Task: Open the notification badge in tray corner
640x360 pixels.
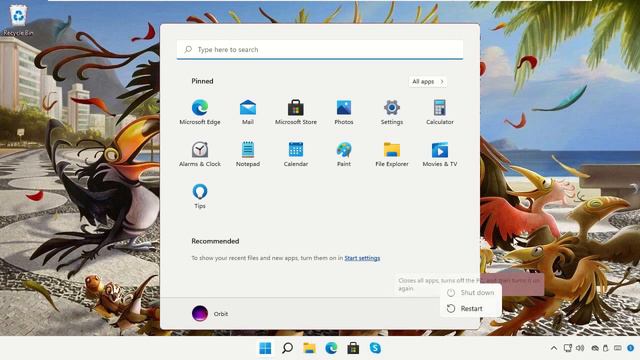Action: click(x=631, y=348)
